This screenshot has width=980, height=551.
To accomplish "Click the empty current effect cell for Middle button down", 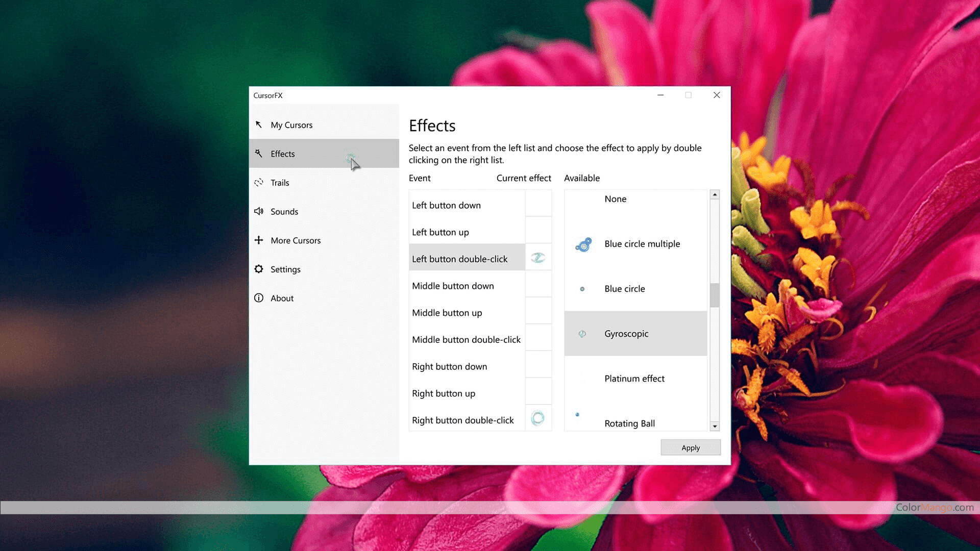I will [538, 284].
